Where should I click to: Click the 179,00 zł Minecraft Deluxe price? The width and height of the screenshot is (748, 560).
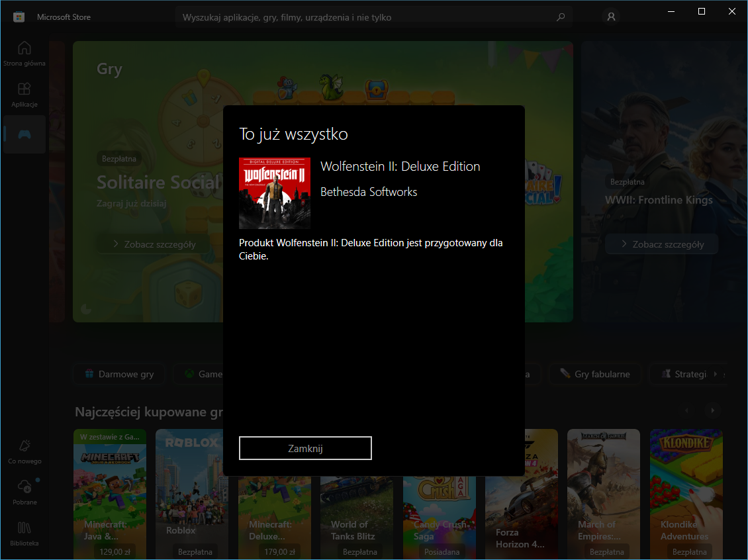tap(279, 552)
